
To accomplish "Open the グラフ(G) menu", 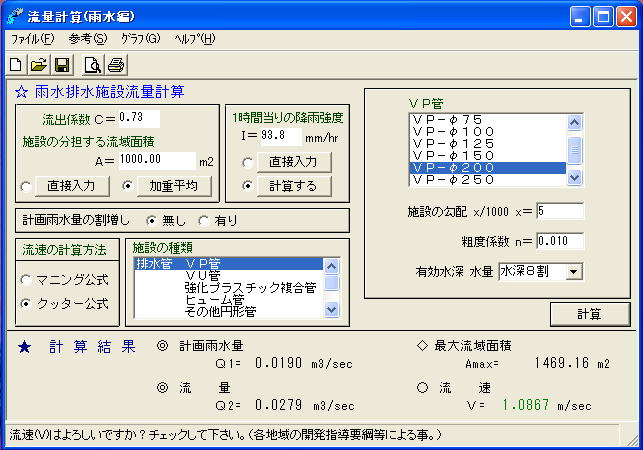I will (140, 38).
